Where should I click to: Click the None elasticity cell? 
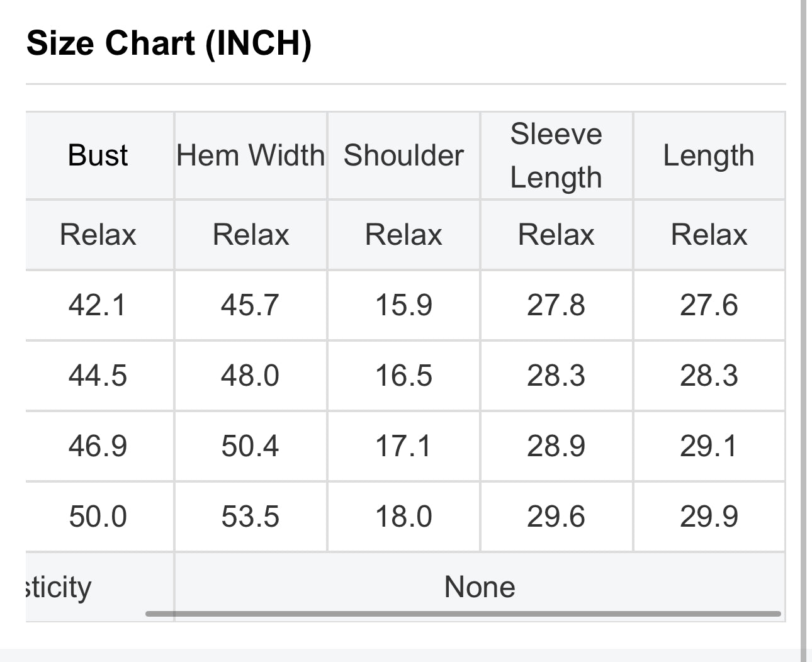[480, 586]
